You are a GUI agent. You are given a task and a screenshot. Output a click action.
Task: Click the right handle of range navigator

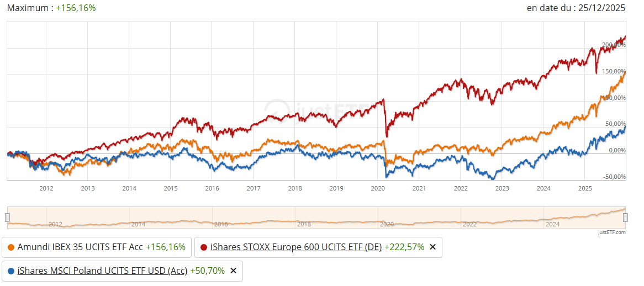625,218
